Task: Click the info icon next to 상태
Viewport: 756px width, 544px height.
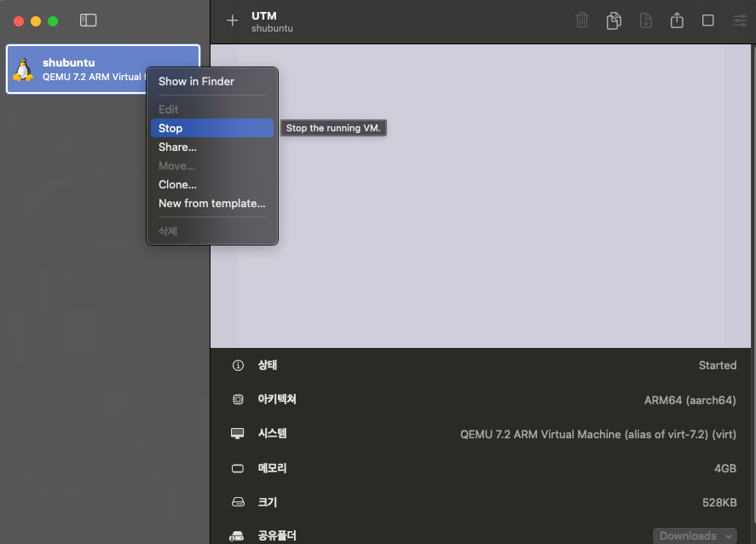Action: coord(238,366)
